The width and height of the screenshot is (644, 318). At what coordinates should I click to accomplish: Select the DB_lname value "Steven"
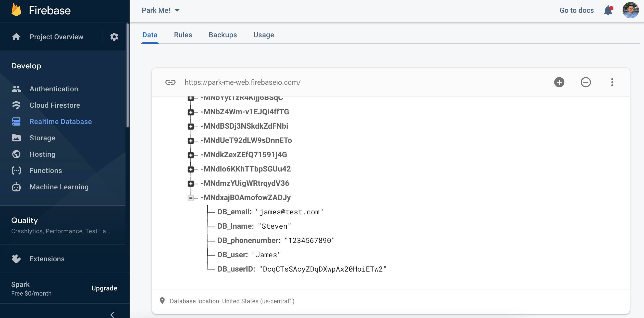(275, 226)
